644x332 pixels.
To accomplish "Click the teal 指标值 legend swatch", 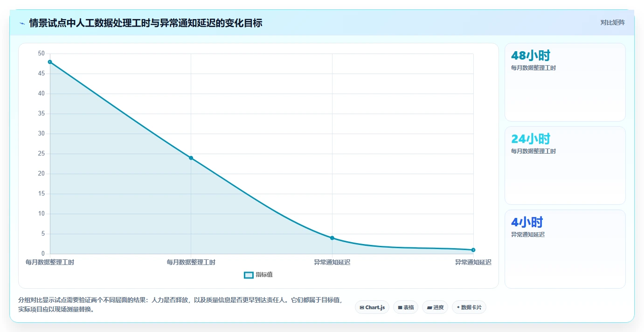I will coord(249,275).
